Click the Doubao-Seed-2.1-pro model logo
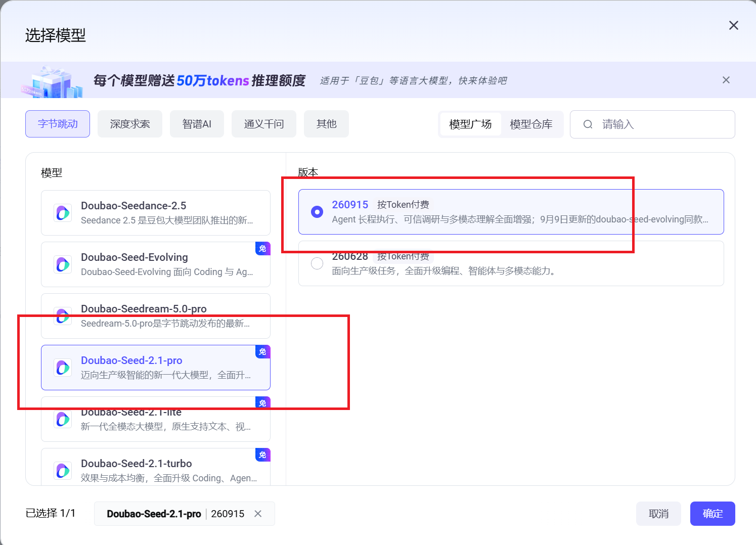 [63, 368]
